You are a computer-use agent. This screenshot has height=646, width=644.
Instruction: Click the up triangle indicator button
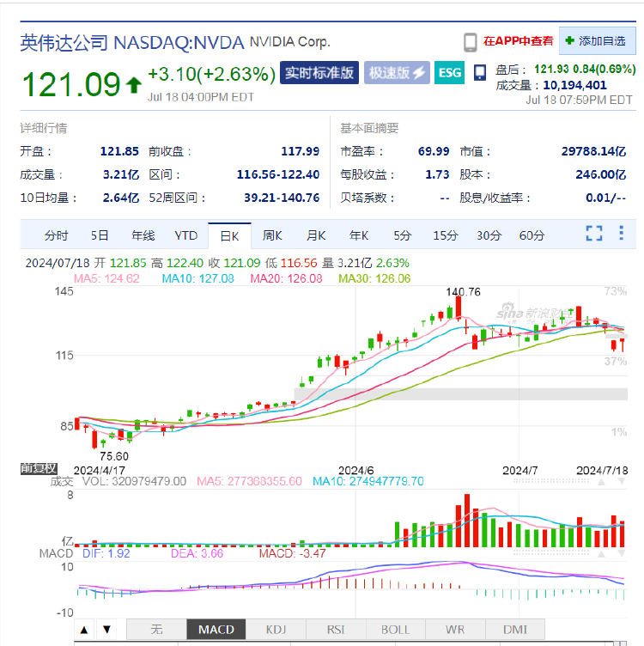pos(84,630)
